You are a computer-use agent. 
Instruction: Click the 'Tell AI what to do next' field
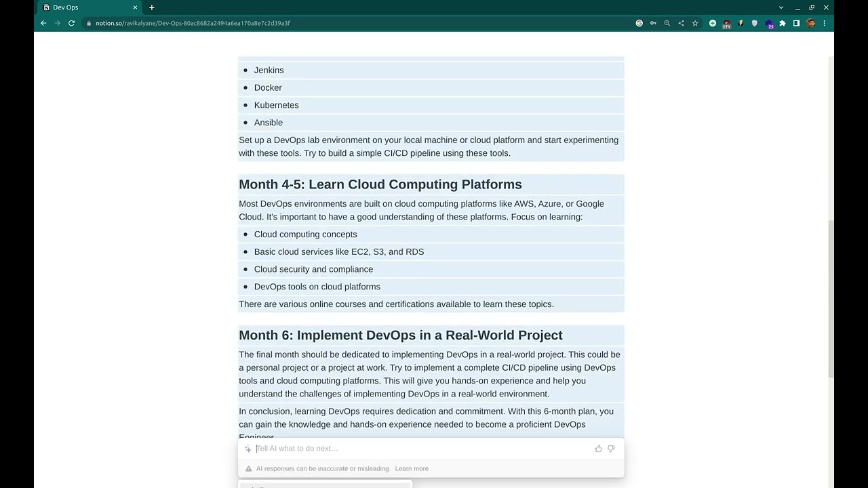tap(420, 449)
